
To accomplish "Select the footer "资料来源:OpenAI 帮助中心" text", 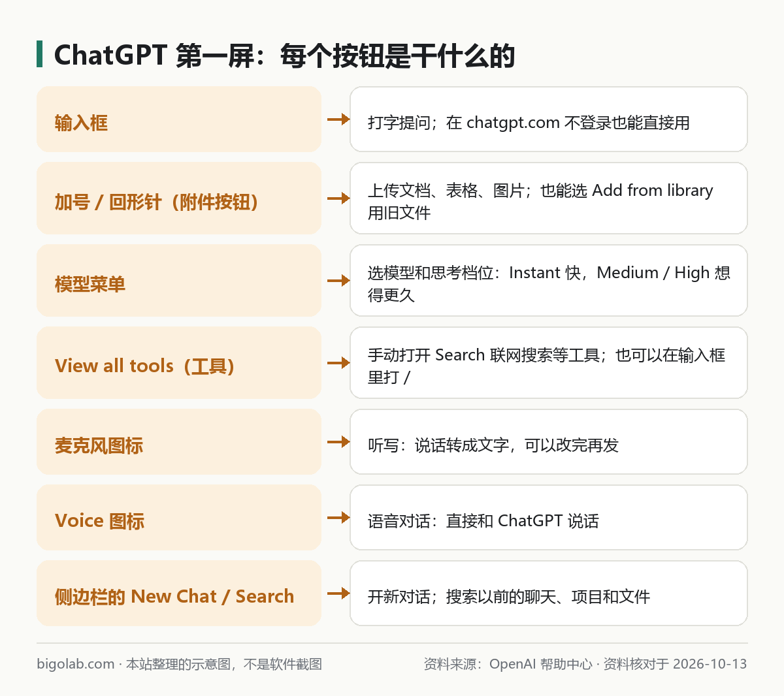I will [508, 664].
